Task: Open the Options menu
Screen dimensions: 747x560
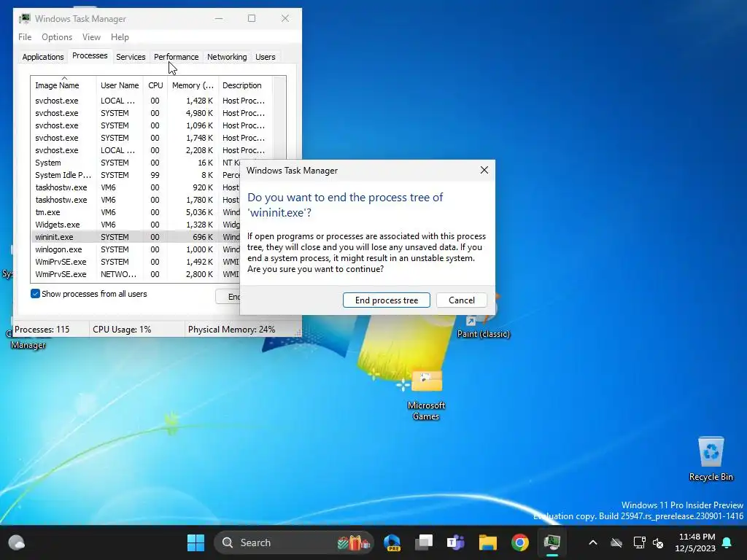Action: coord(57,37)
